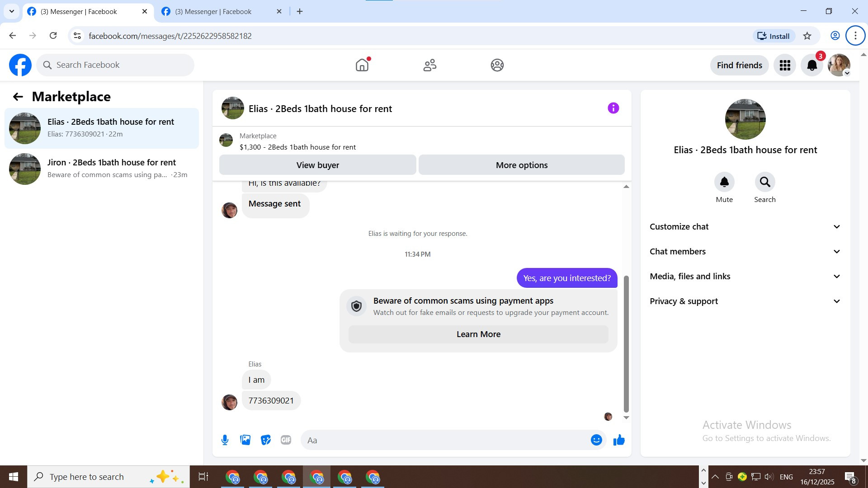Open the account profile picture menu

tap(839, 65)
